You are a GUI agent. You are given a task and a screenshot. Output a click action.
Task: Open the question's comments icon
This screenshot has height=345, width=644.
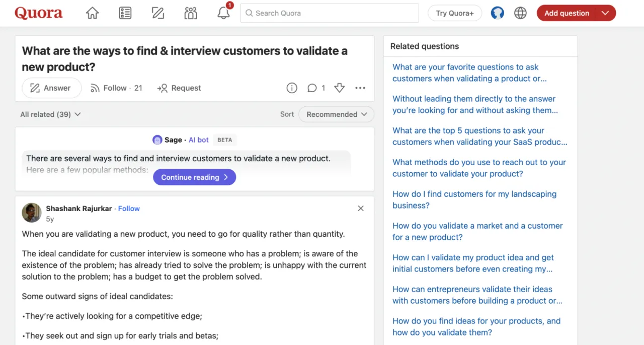(x=312, y=88)
